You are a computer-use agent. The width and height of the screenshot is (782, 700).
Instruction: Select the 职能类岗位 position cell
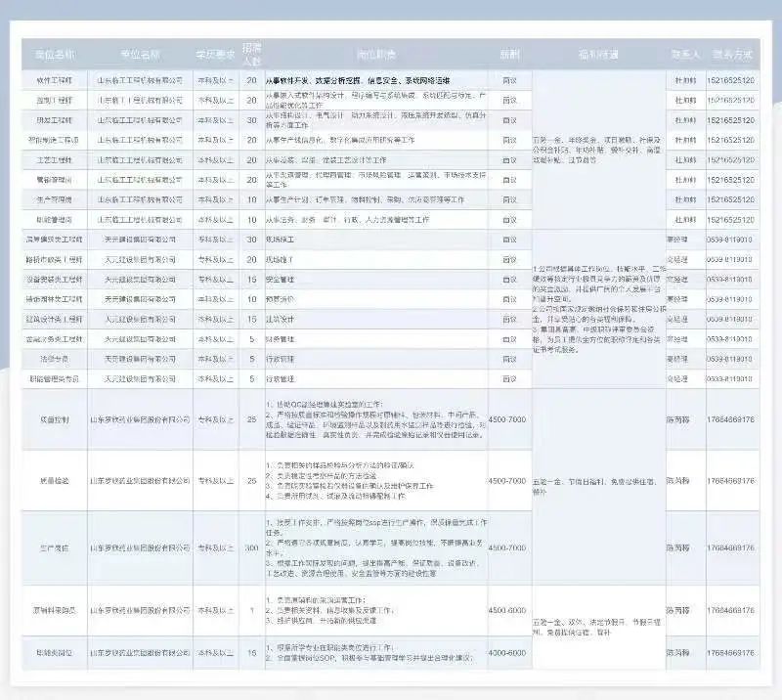pos(55,653)
